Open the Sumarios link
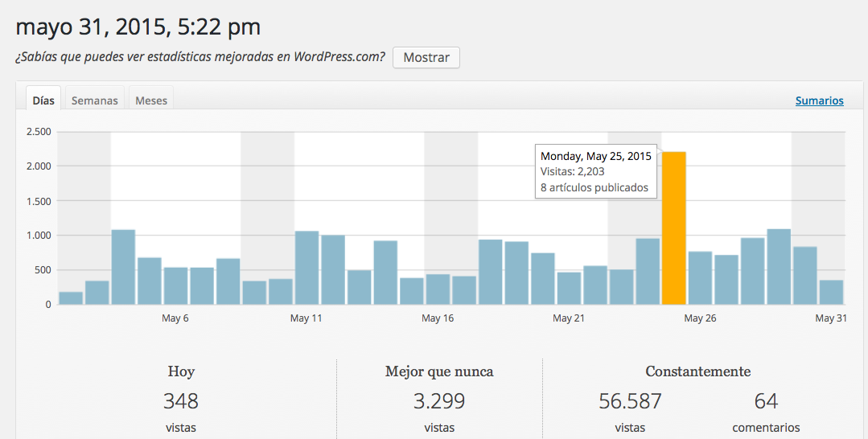The width and height of the screenshot is (868, 439). [819, 101]
